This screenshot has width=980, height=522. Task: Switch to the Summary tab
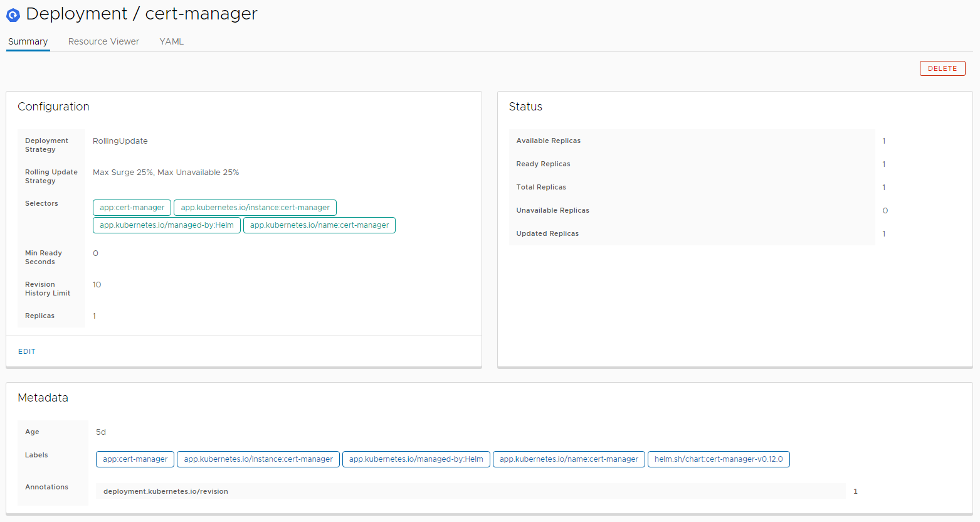pos(28,41)
